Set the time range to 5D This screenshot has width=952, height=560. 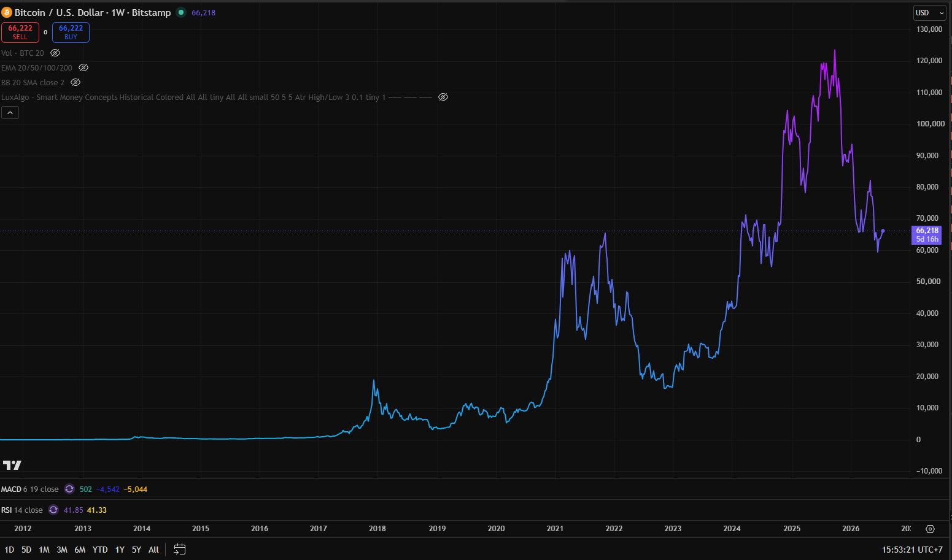pyautogui.click(x=26, y=550)
